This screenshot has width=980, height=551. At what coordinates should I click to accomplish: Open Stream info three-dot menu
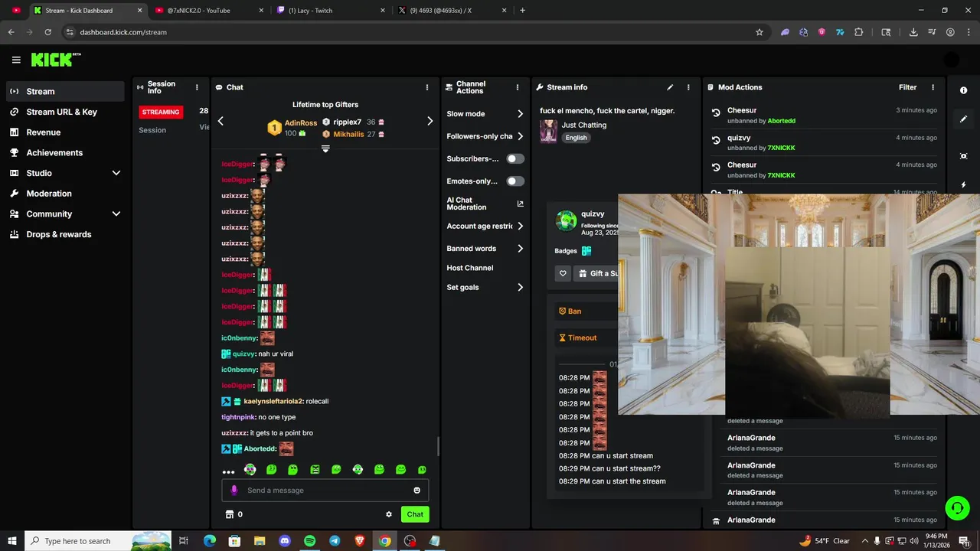(x=688, y=87)
